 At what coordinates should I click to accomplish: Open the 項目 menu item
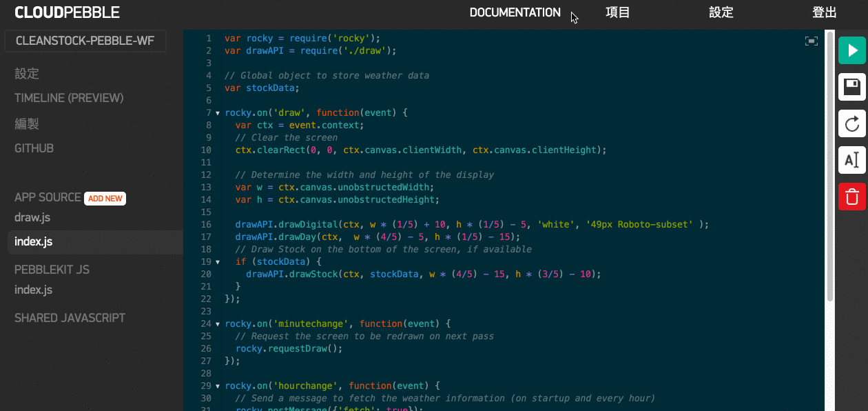618,12
